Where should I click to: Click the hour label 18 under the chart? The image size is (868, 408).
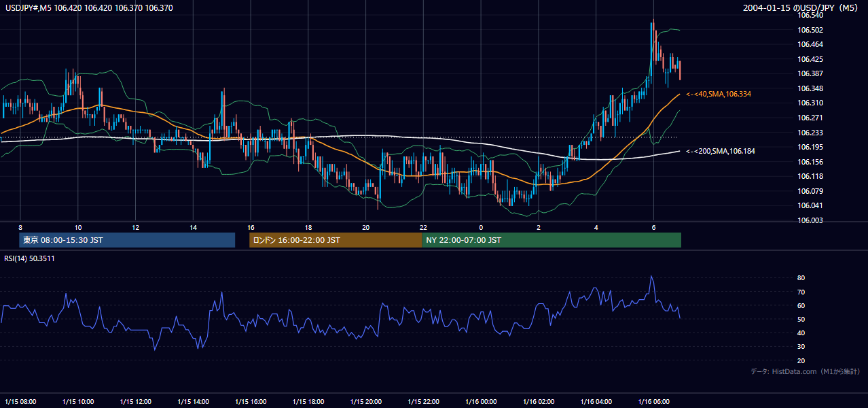click(308, 227)
